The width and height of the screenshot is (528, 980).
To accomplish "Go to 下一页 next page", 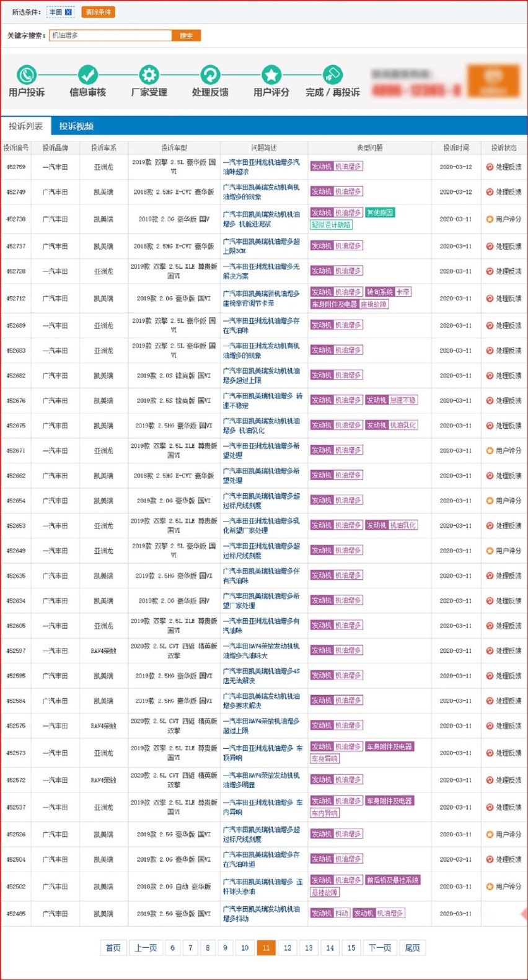I will point(380,948).
